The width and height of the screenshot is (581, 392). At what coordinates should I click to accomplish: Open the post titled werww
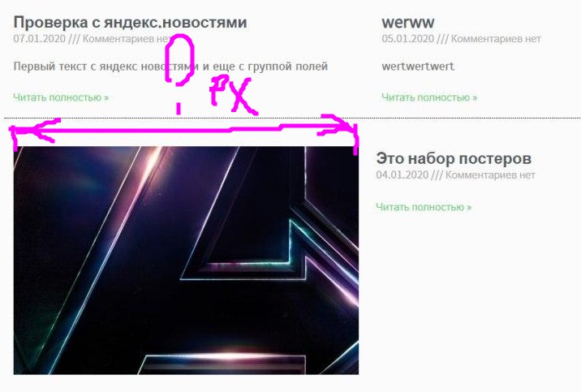click(x=408, y=23)
